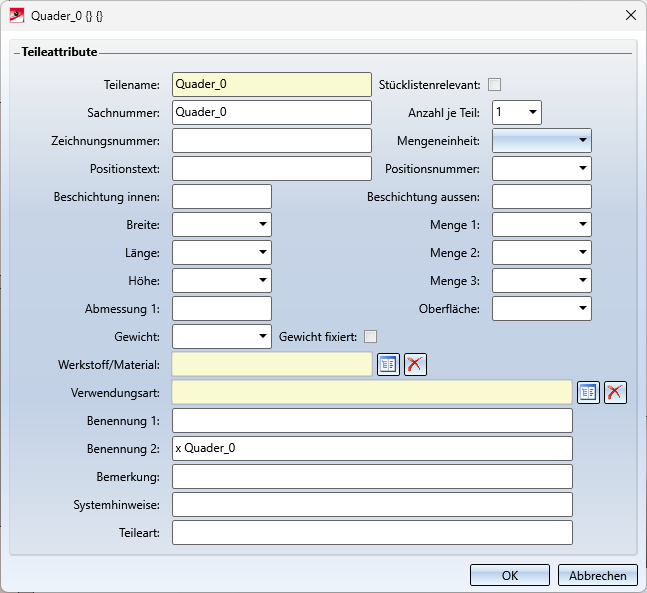The width and height of the screenshot is (647, 593).
Task: Open the Werkstoff/Material catalog selection icon
Action: click(x=388, y=364)
